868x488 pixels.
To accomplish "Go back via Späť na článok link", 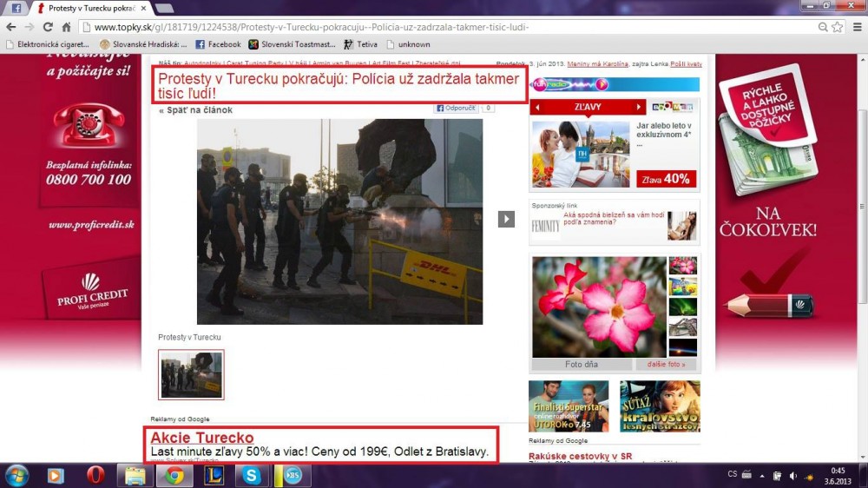I will 195,109.
